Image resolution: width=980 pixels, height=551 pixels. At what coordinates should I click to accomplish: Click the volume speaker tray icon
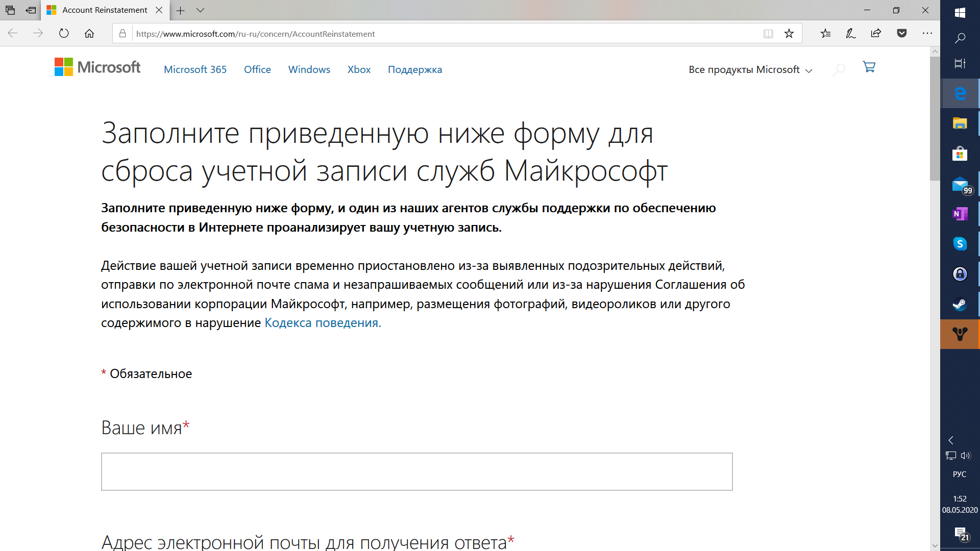click(965, 456)
